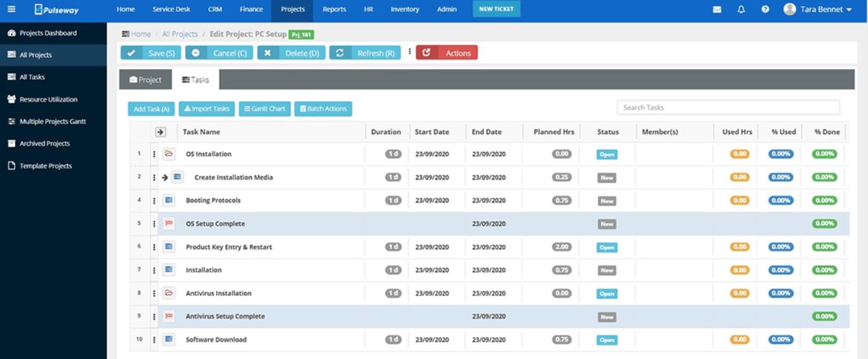Open Multiple Projects Gantt in sidebar
Viewport: 868px width, 359px height.
[x=53, y=121]
